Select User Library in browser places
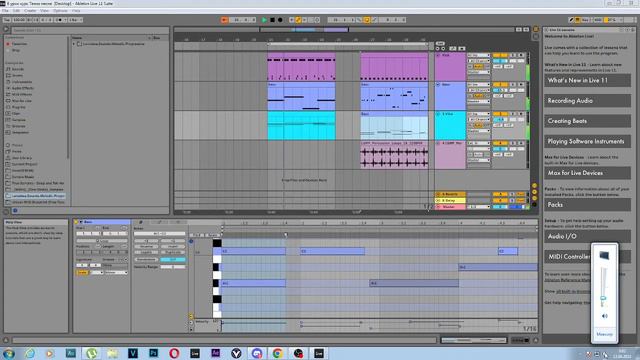 click(x=22, y=158)
